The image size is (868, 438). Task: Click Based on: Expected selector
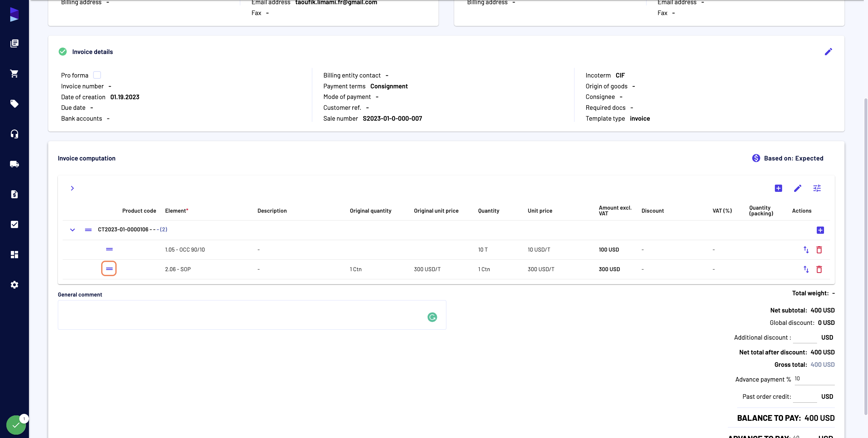point(788,158)
